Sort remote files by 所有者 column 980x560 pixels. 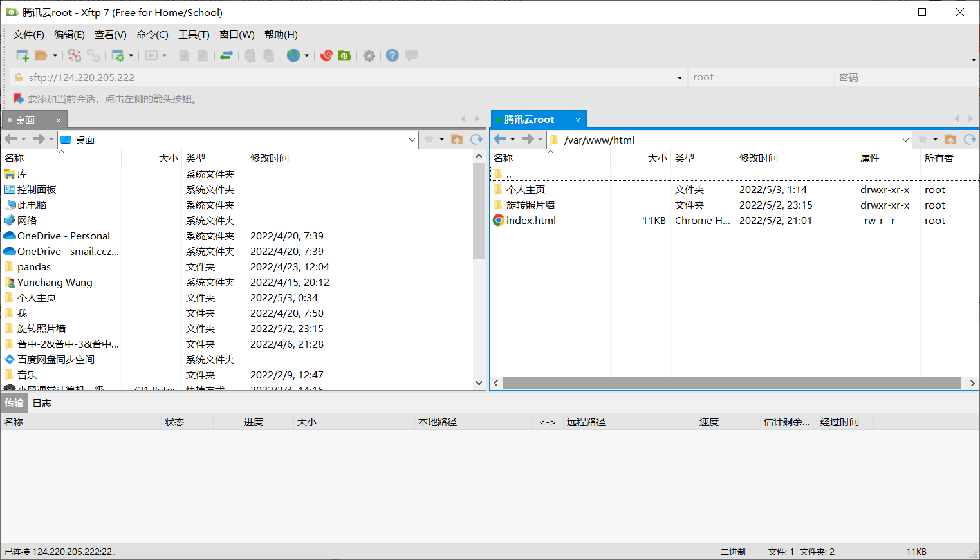pyautogui.click(x=950, y=158)
